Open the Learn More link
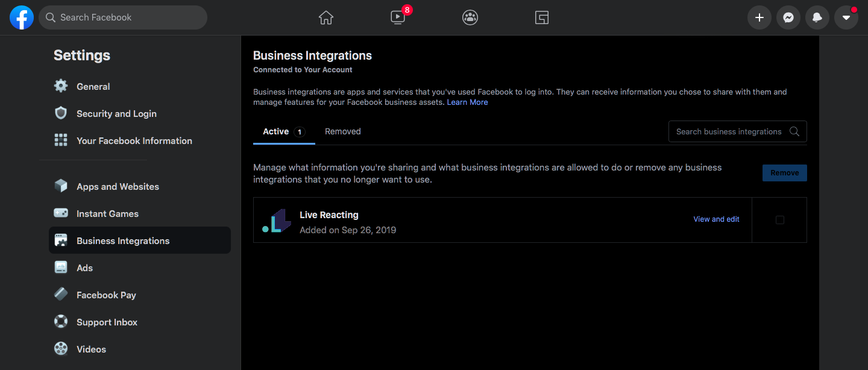 pos(467,102)
